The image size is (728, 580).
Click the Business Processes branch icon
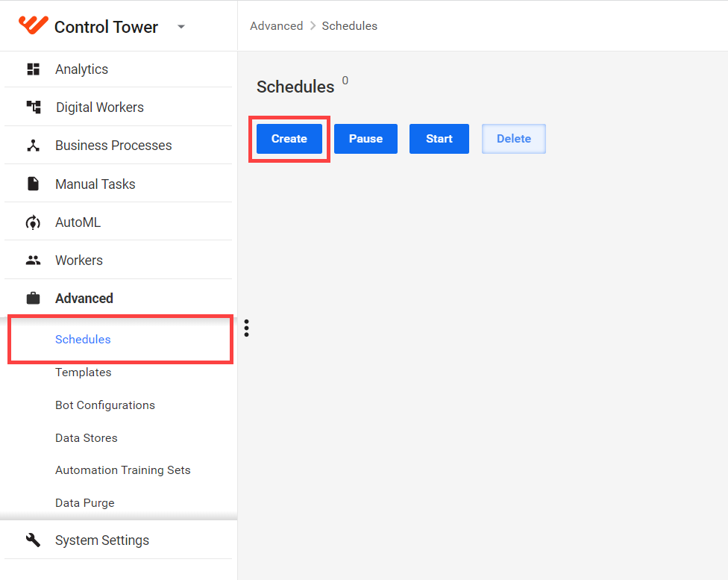(x=33, y=146)
